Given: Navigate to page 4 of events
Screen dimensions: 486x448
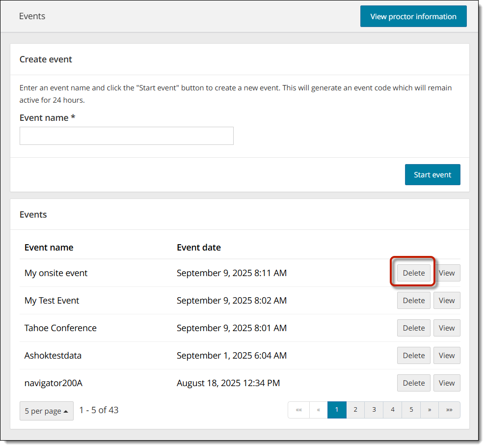Looking at the screenshot, I should click(393, 410).
